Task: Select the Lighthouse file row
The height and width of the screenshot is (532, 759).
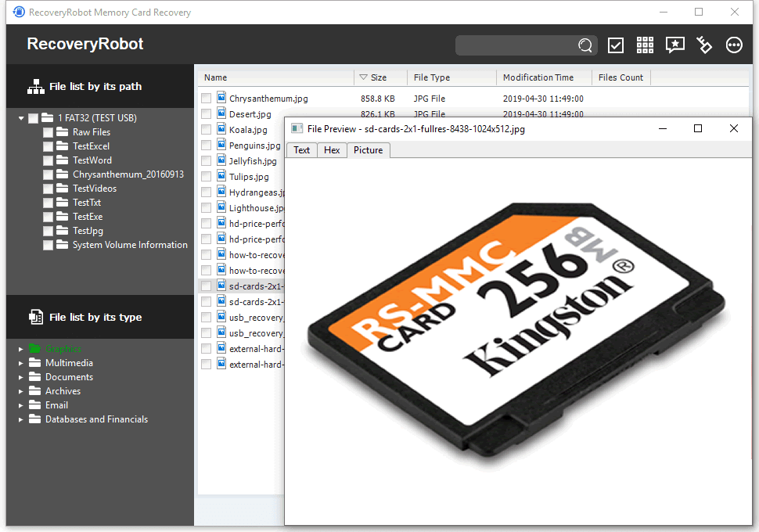Action: tap(242, 207)
